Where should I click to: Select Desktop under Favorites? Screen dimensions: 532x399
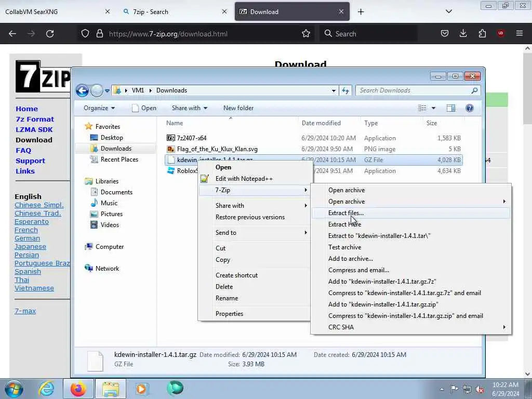point(112,138)
